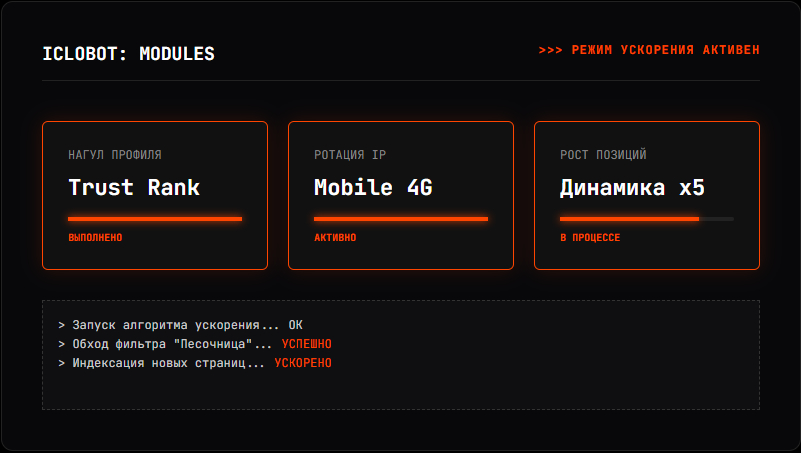Click the Mobile 4G progress bar
Viewport: 801px width, 453px height.
(400, 218)
